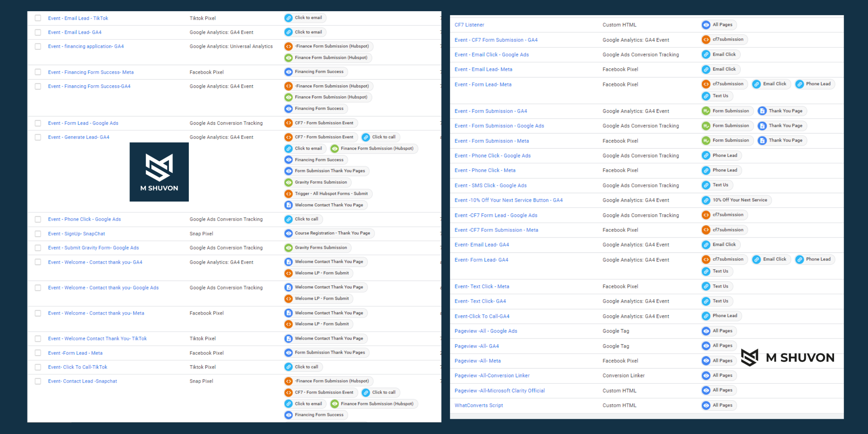
Task: Click Welcome Contact Thank You Page chip in Generate Lead- GA4 row
Action: (x=325, y=205)
